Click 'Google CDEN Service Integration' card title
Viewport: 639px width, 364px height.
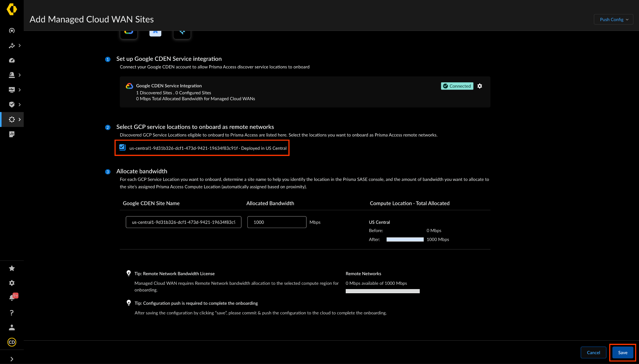tap(169, 86)
